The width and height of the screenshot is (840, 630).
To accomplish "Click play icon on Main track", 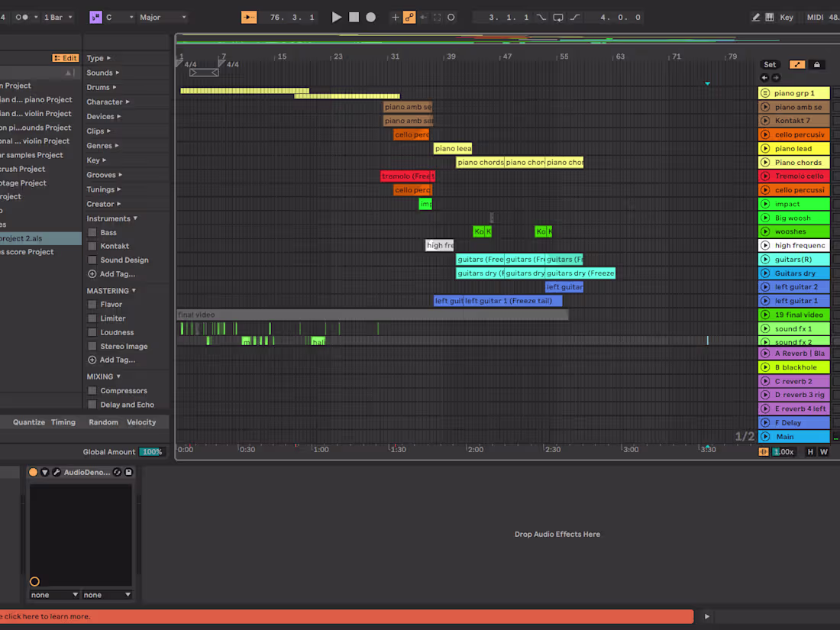I will coord(765,437).
